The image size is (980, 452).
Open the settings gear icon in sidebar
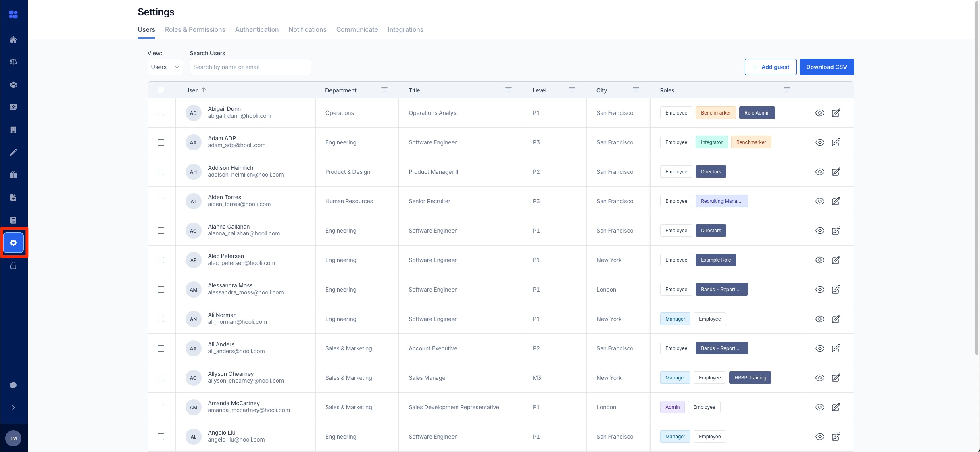pos(13,243)
